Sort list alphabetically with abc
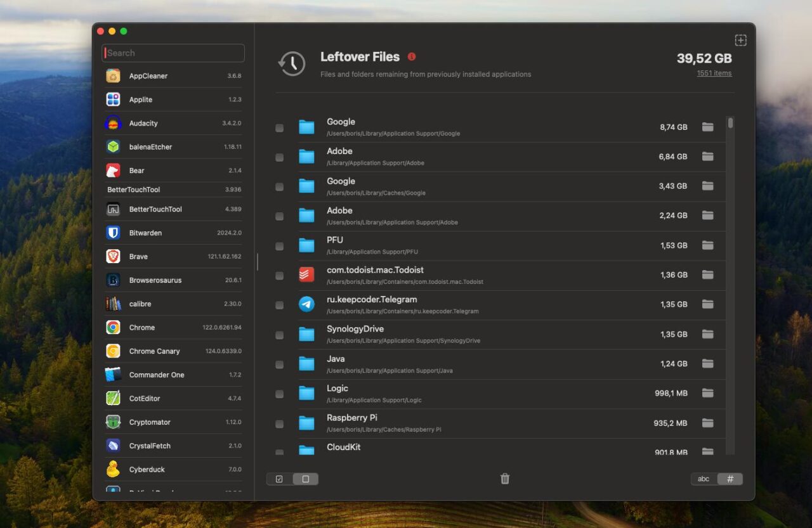The height and width of the screenshot is (528, 812). [x=704, y=479]
